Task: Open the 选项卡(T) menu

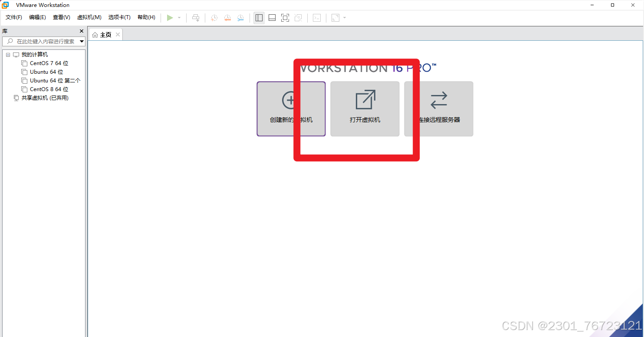Action: click(119, 17)
